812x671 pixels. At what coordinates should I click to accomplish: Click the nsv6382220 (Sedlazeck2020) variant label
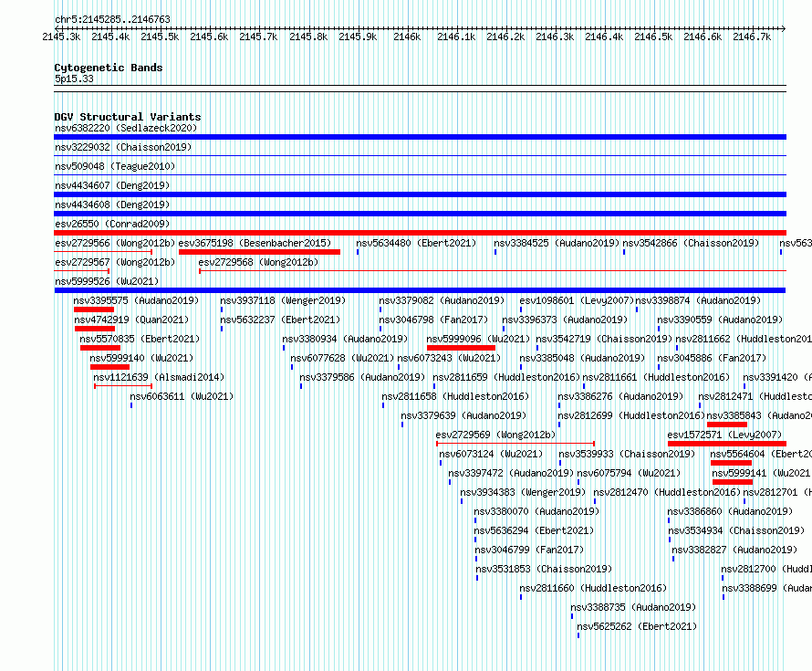pos(126,128)
